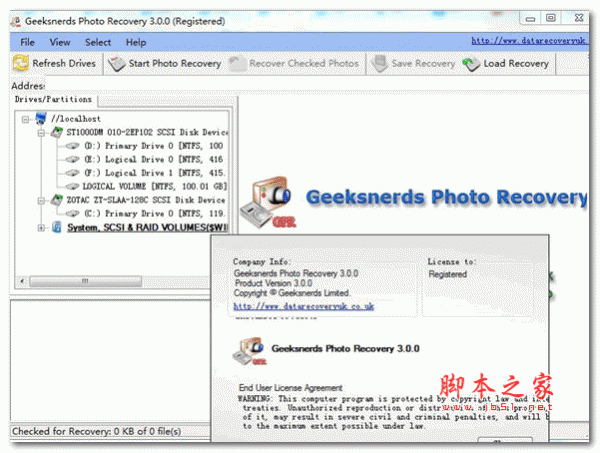Close the Geeksnerds Photo Recovery window
600x453 pixels.
coord(579,18)
